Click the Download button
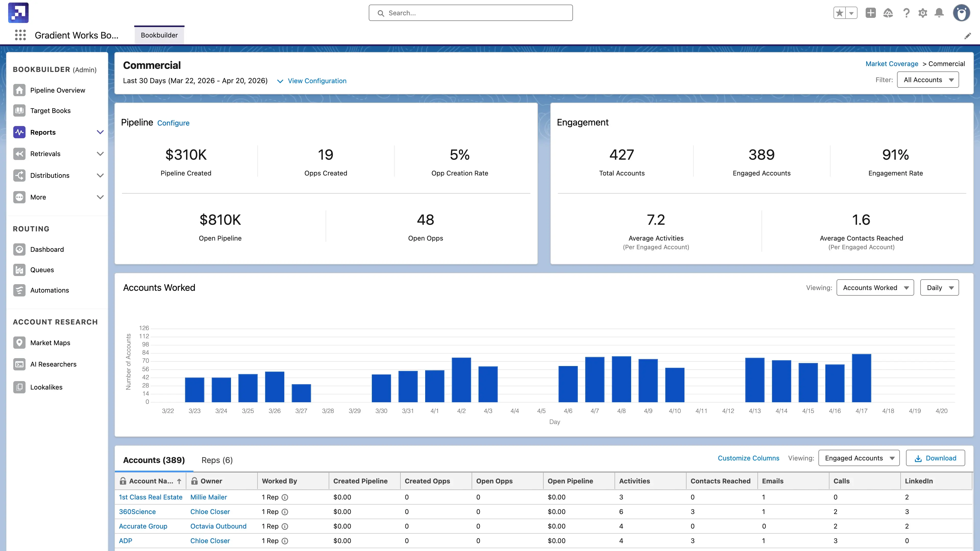 click(x=935, y=458)
